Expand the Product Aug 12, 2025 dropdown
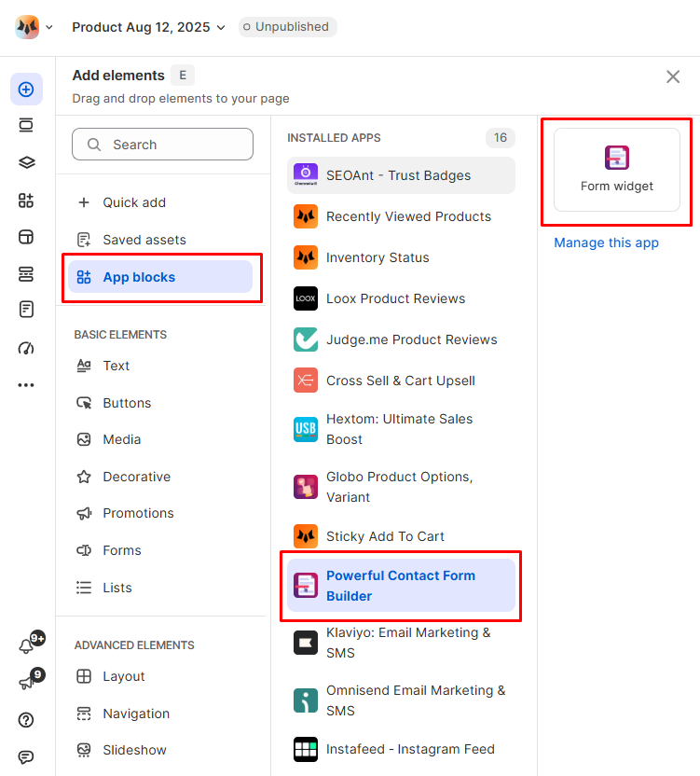Image resolution: width=700 pixels, height=776 pixels. (x=149, y=27)
